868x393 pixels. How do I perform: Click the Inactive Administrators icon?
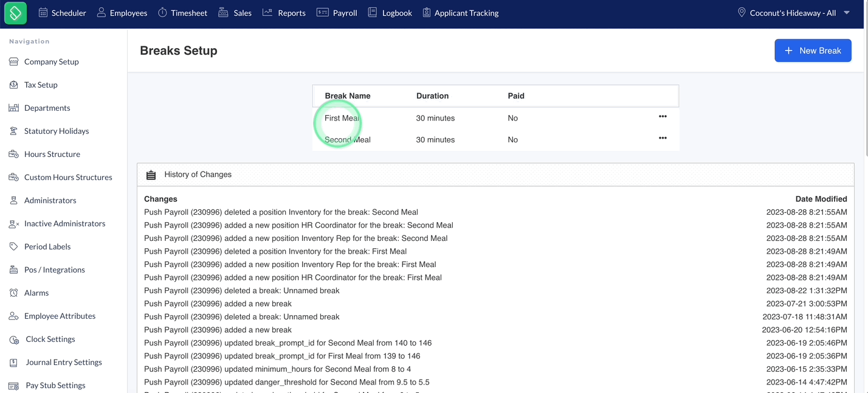point(13,223)
